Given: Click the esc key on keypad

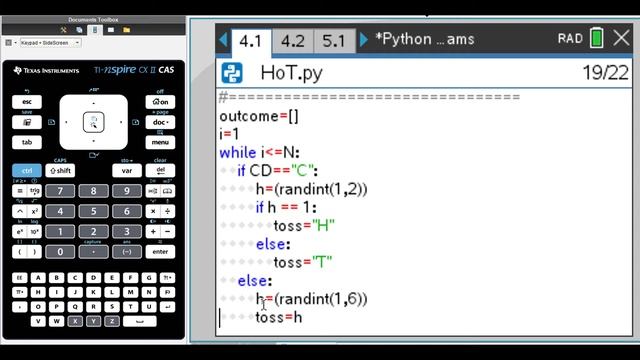Looking at the screenshot, I should pos(27,102).
